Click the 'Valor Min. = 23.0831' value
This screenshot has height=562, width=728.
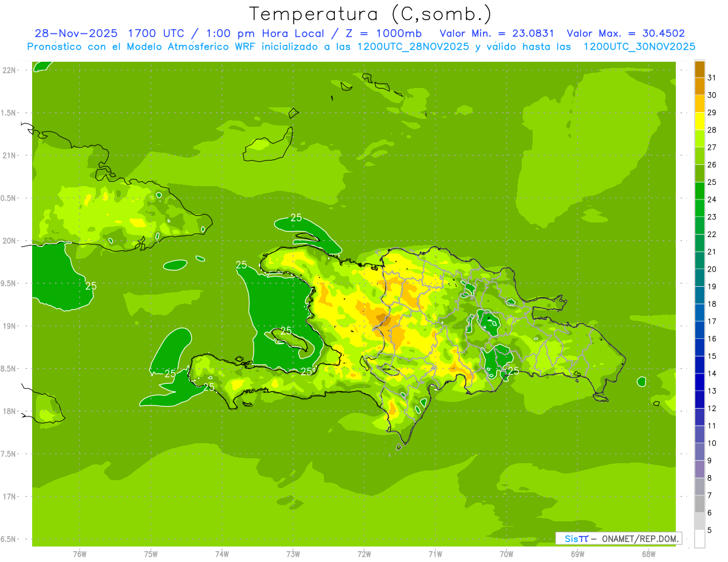[496, 33]
